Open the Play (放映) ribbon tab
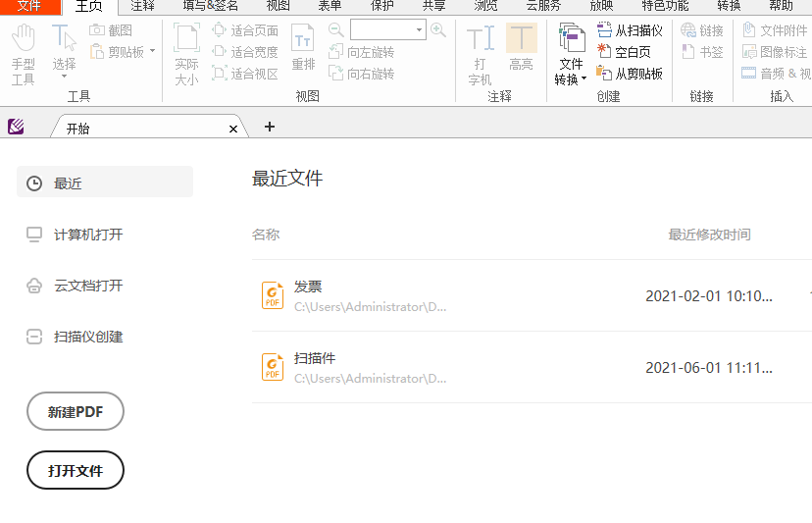Image resolution: width=812 pixels, height=523 pixels. click(x=601, y=6)
